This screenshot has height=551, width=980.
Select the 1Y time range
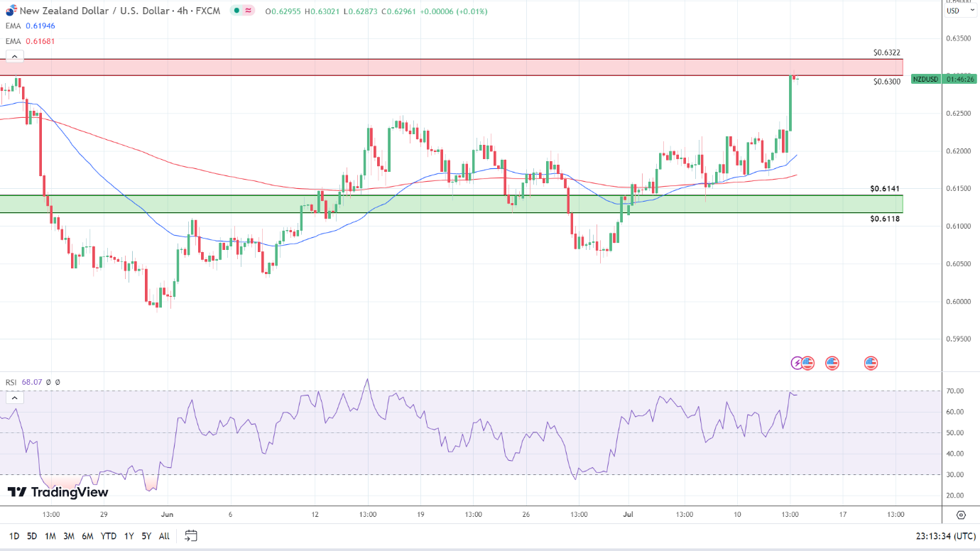coord(129,536)
